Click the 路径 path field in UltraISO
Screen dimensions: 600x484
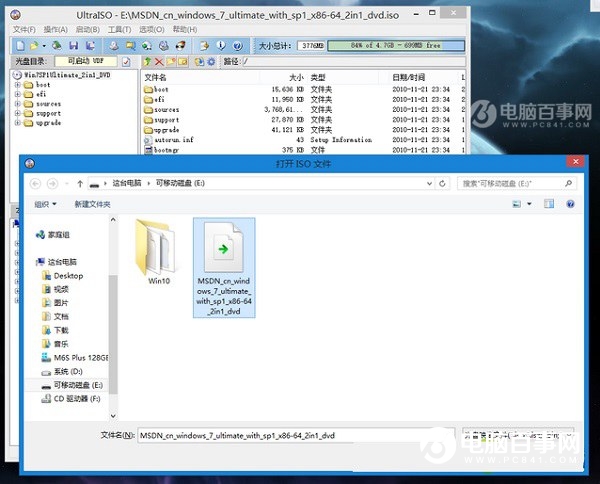354,62
